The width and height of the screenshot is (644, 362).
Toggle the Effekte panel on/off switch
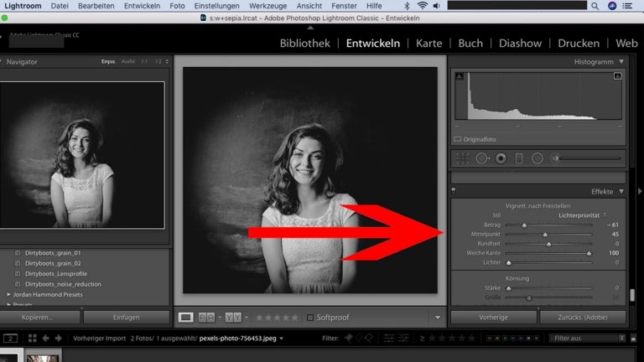point(454,190)
